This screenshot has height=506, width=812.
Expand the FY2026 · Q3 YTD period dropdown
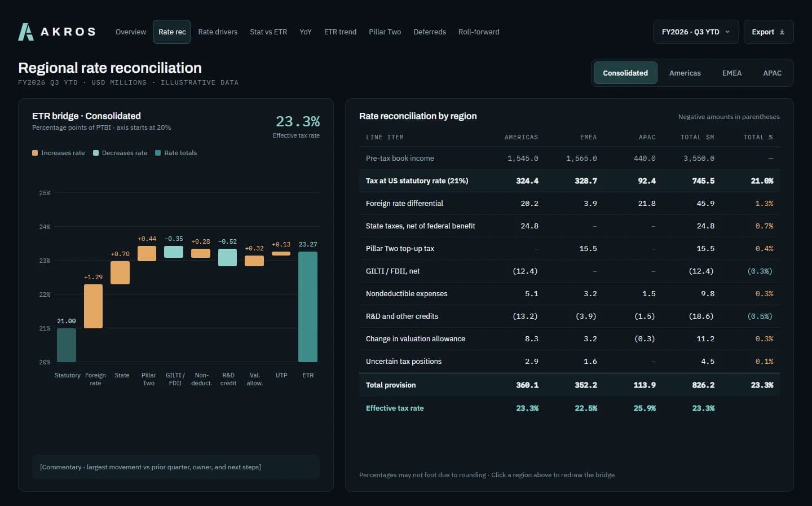pyautogui.click(x=695, y=32)
